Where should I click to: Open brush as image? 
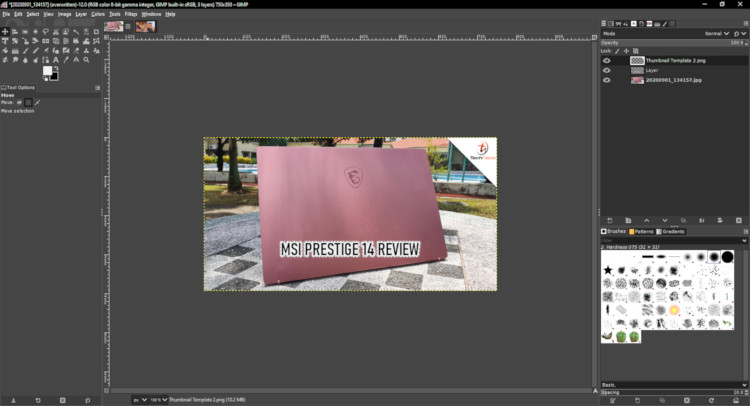tap(736, 400)
